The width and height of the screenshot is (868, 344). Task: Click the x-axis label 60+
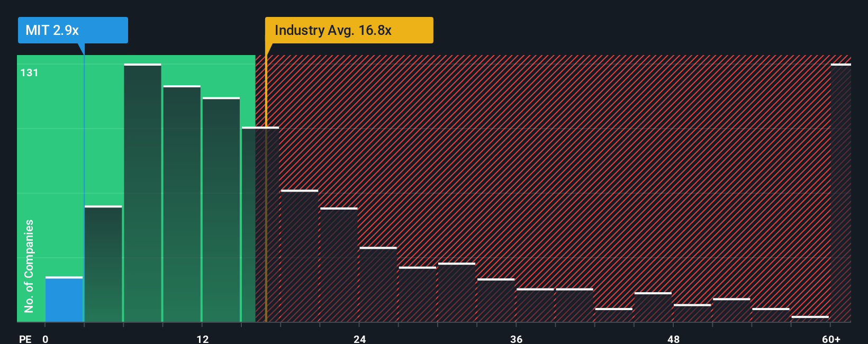pyautogui.click(x=831, y=339)
